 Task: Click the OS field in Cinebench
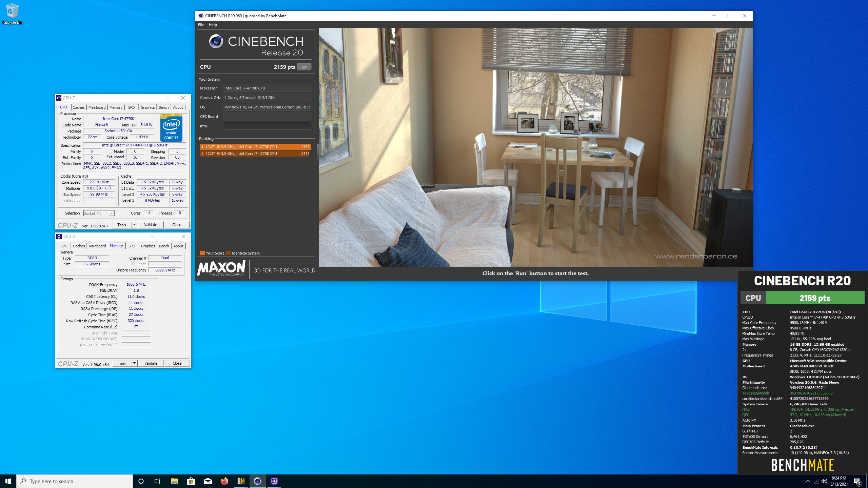coord(267,107)
